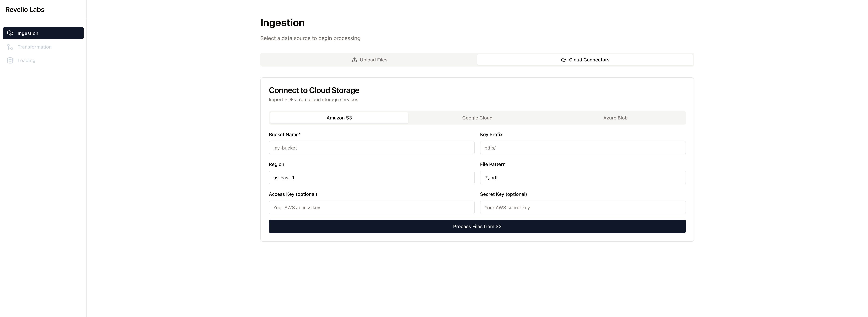Click the upload arrow icon on Upload Files
The image size is (868, 317).
[354, 60]
